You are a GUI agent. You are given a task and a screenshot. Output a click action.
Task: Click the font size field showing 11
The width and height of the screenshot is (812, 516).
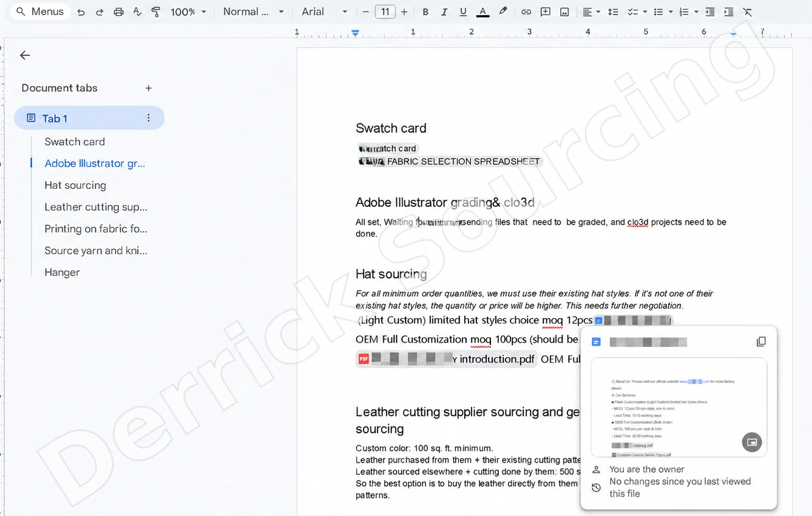(x=385, y=12)
